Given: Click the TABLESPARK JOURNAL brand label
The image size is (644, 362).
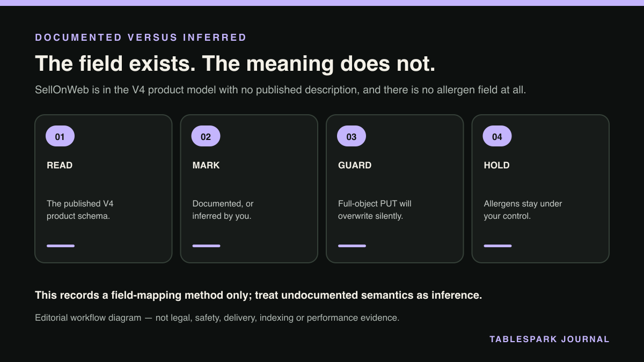Looking at the screenshot, I should (x=550, y=339).
